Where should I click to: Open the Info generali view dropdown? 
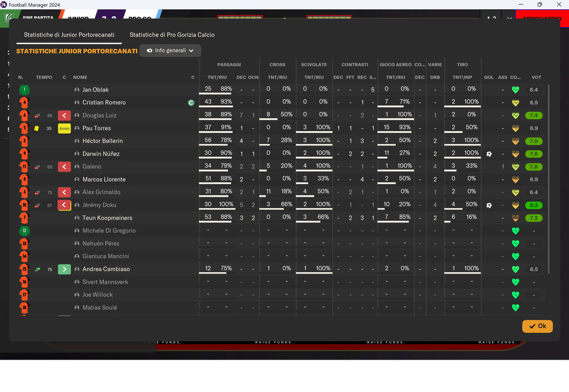tap(170, 50)
